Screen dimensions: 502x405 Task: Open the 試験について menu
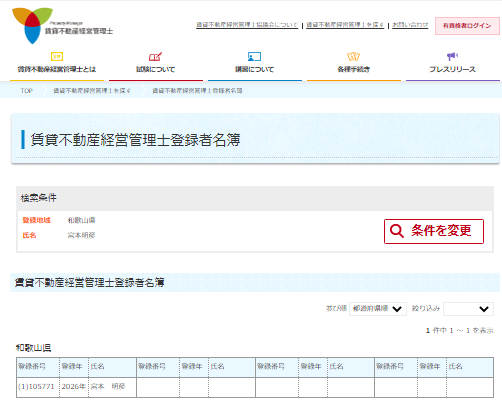click(156, 69)
